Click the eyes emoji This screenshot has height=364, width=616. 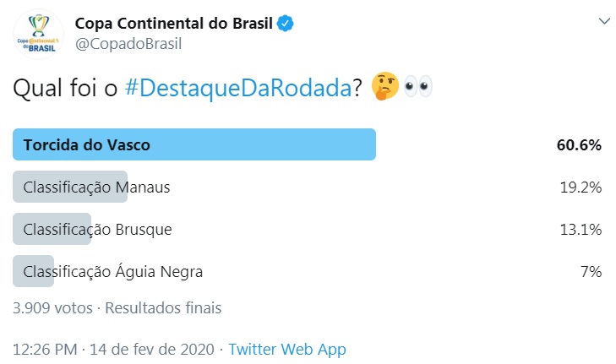[x=418, y=89]
